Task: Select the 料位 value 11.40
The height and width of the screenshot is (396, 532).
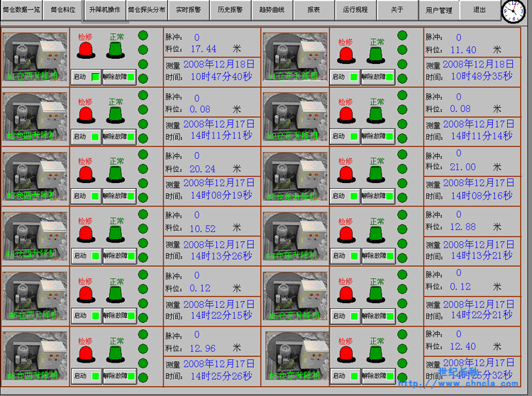Action: [x=463, y=50]
